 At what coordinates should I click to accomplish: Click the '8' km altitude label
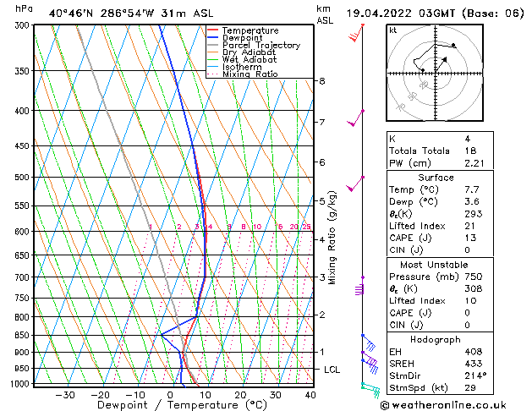[322, 81]
